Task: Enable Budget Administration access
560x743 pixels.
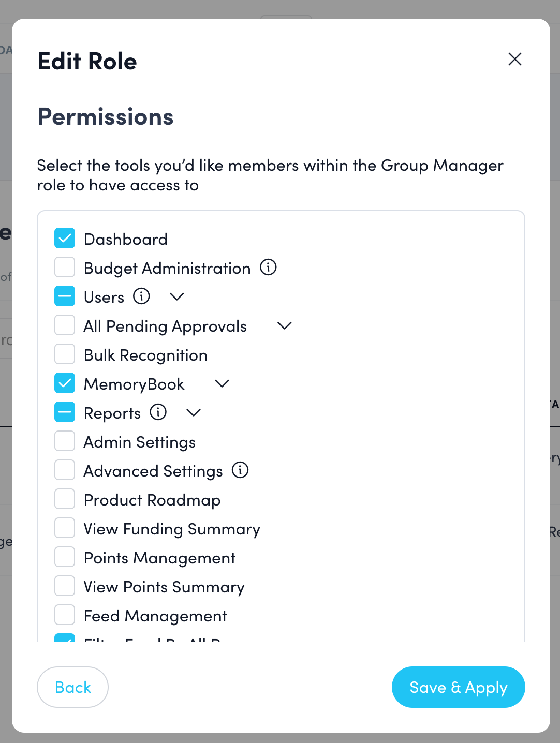Action: tap(65, 267)
